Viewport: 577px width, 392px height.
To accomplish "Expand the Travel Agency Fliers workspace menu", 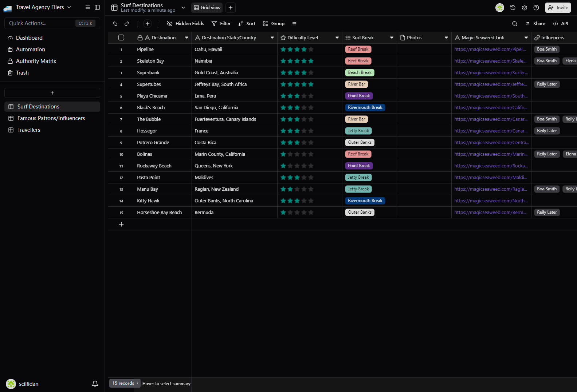I will [69, 7].
